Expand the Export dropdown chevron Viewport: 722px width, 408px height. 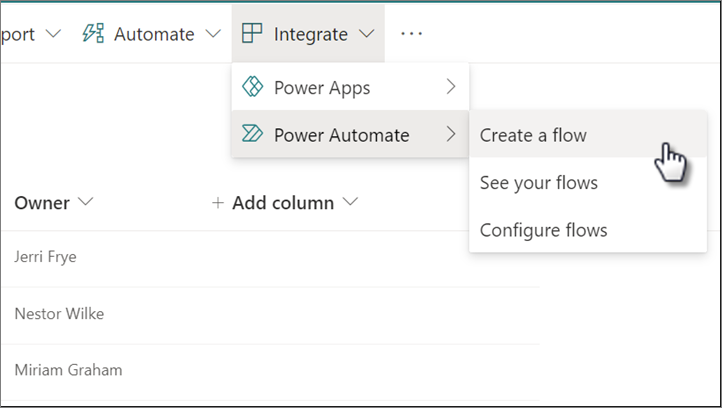tap(53, 34)
